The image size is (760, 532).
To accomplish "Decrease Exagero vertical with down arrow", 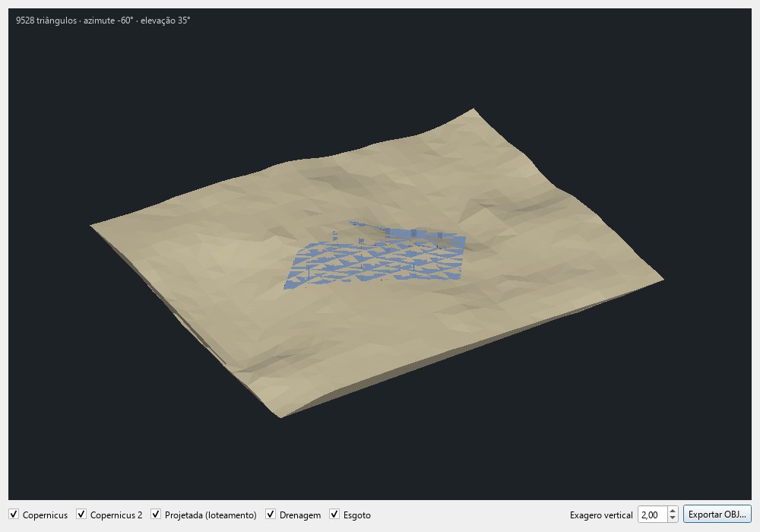I will [673, 518].
